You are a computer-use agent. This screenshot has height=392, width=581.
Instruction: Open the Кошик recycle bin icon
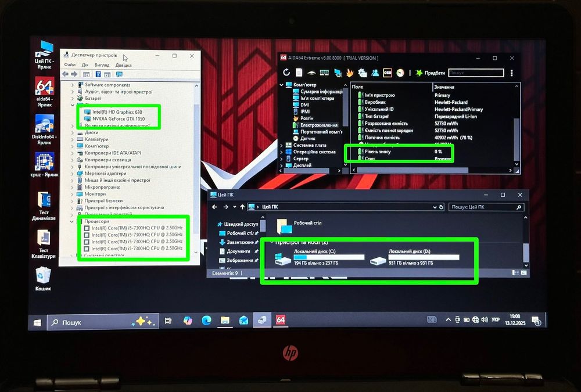tap(43, 279)
